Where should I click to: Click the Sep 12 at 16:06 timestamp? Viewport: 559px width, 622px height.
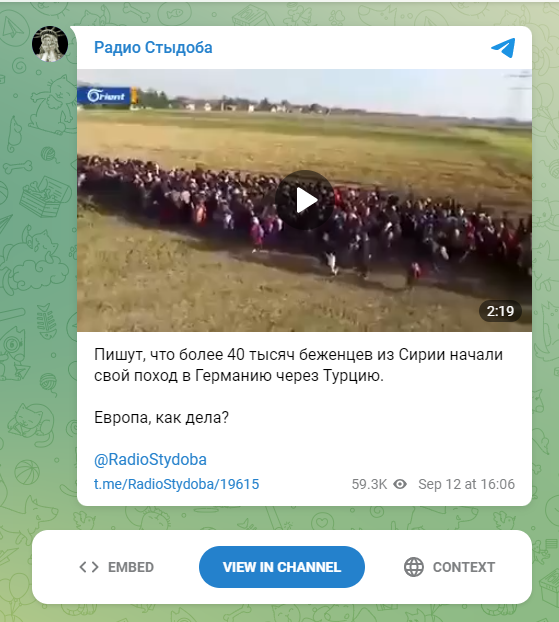(x=467, y=484)
